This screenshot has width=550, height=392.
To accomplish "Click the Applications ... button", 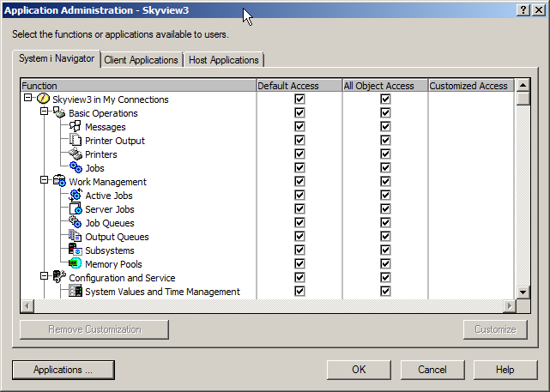I will pos(63,370).
